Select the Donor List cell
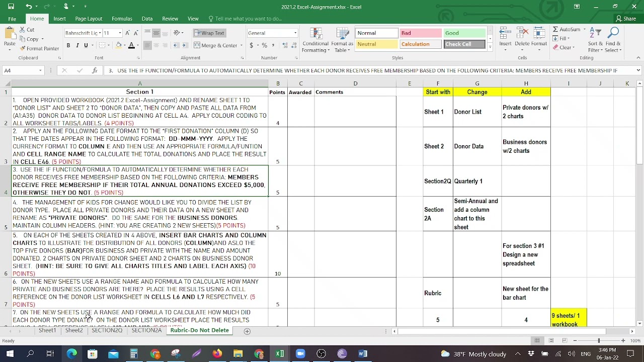Screen dimensions: 644x362 [477, 112]
